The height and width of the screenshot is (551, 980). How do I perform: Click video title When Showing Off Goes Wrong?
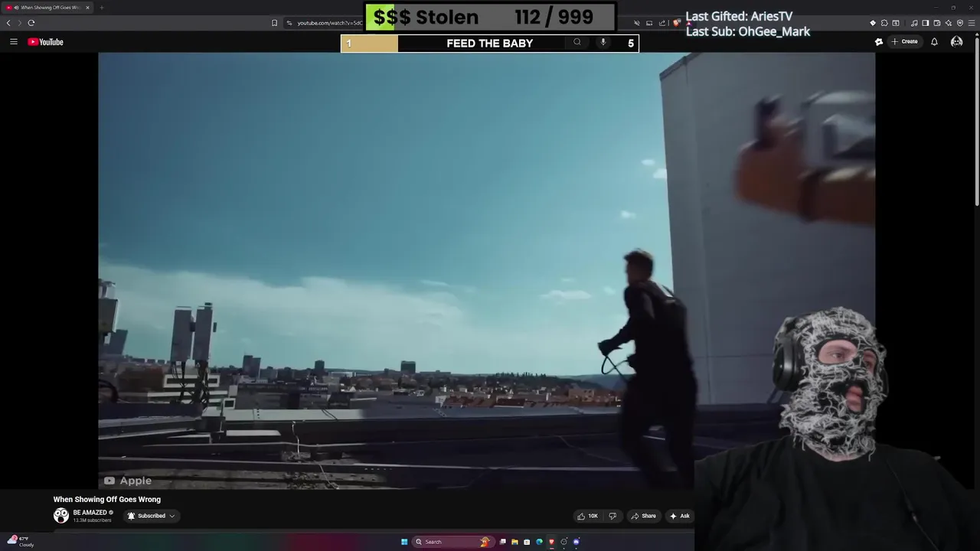(107, 500)
